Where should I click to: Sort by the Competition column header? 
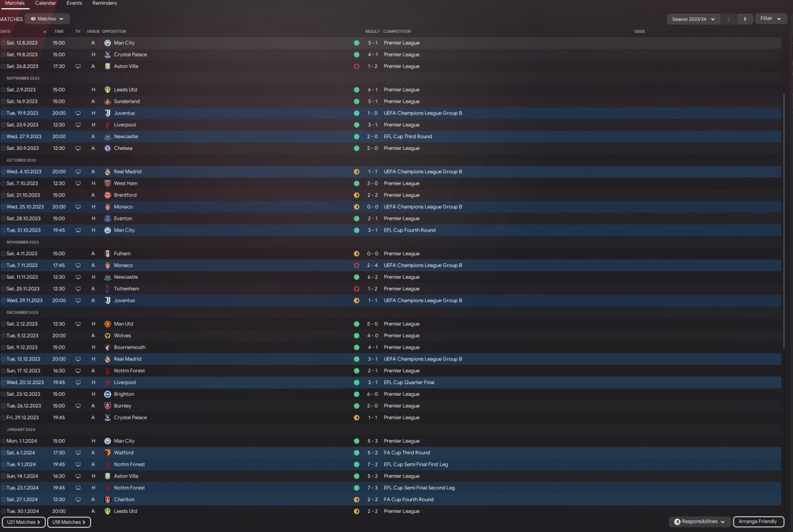(397, 32)
